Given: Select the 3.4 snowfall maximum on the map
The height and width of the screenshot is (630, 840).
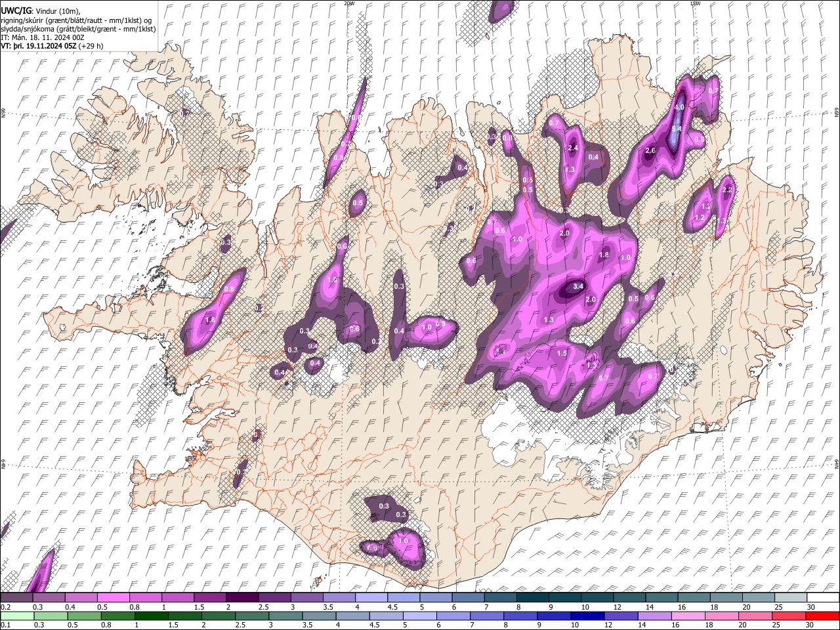Looking at the screenshot, I should pyautogui.click(x=578, y=287).
